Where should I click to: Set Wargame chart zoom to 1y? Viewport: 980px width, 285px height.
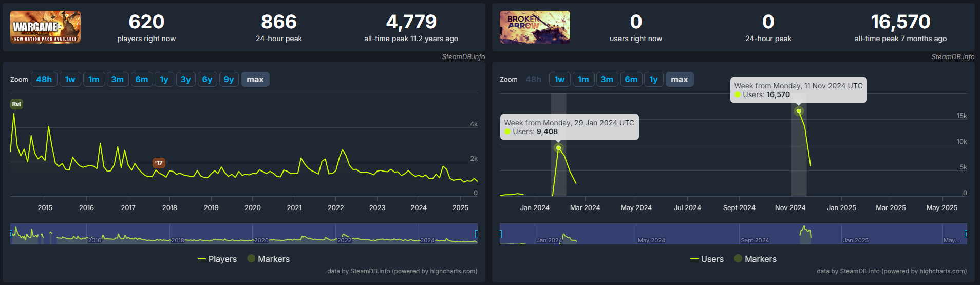[164, 79]
